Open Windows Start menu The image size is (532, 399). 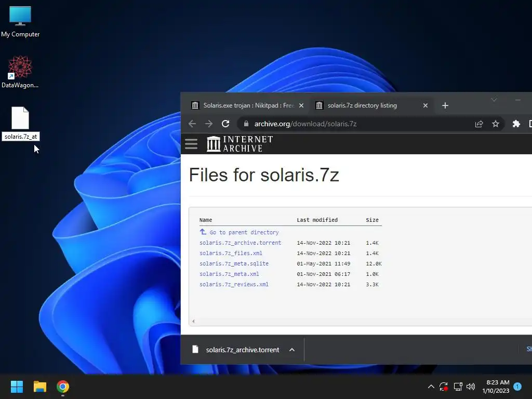pos(17,387)
